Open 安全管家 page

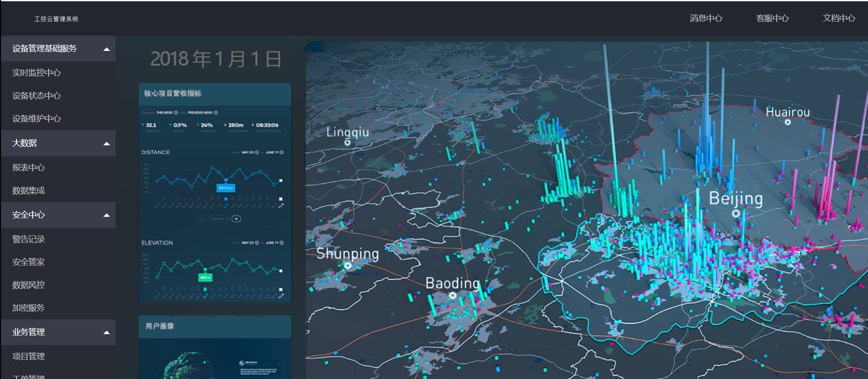(28, 262)
